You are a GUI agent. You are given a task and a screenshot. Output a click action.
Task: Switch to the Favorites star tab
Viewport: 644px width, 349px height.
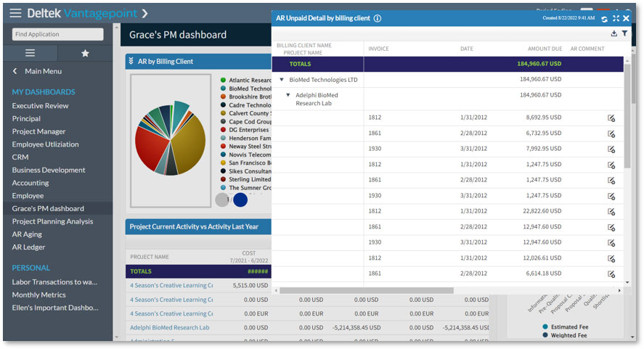click(x=86, y=53)
